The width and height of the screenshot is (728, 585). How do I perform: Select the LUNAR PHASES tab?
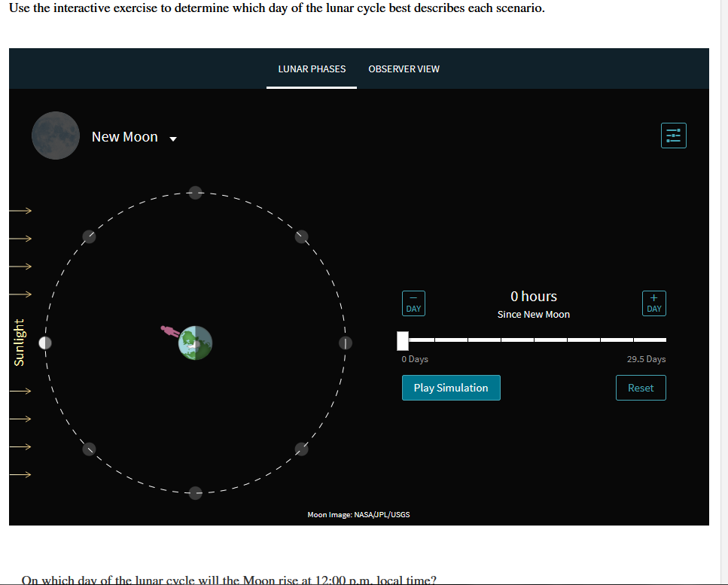(311, 69)
